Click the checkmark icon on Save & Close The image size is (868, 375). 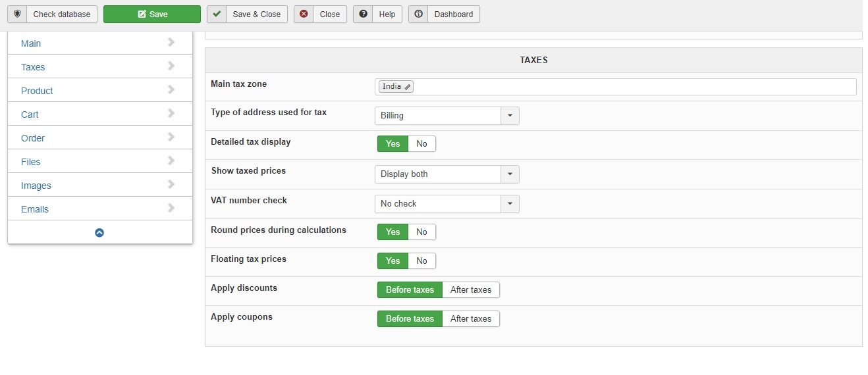coord(217,14)
